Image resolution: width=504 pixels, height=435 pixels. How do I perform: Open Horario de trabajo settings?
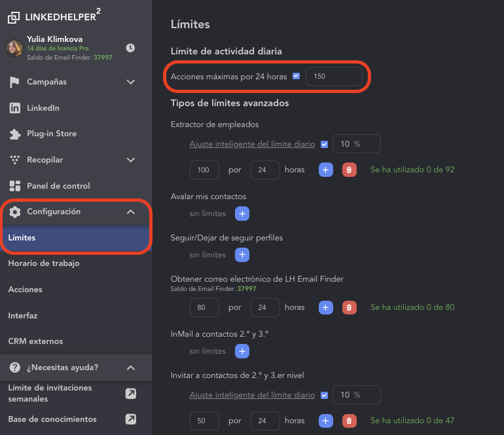pyautogui.click(x=44, y=263)
